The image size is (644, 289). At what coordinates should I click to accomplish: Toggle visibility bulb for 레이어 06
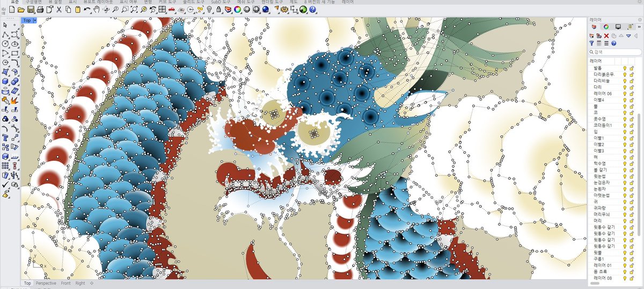tap(625, 93)
